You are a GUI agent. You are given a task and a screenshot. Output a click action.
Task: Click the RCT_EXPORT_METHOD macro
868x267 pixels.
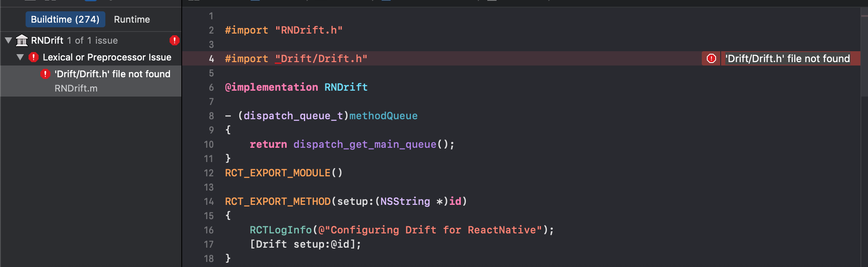[278, 202]
